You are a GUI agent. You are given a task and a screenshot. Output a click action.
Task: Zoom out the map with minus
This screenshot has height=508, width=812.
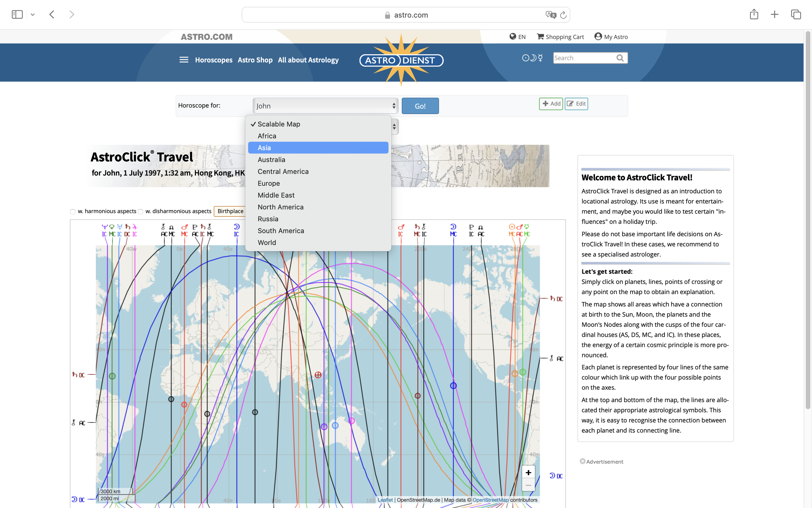[x=528, y=485]
